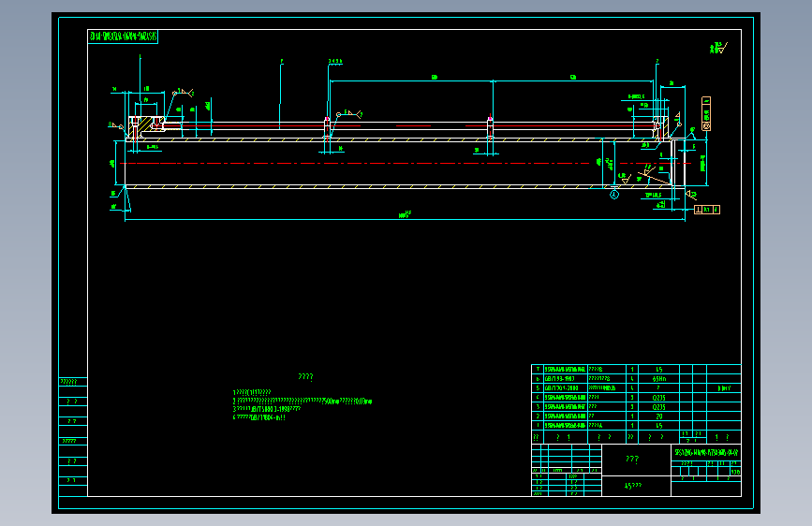This screenshot has height=526, width=812.
Task: Click technical note 4 citing GB/T1804-m
Action: 258,417
